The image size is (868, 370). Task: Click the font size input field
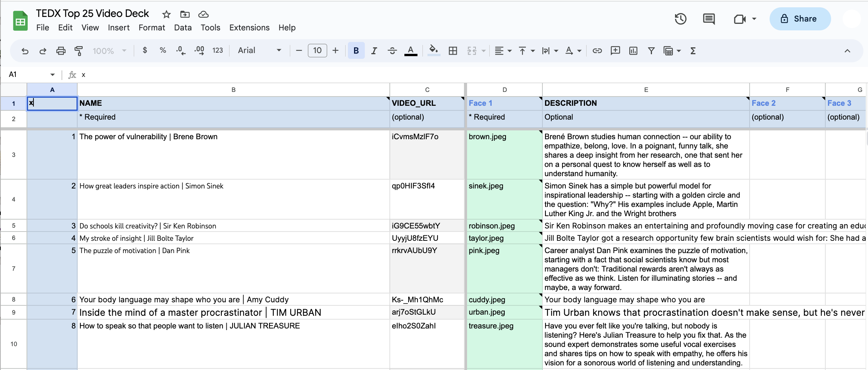[317, 50]
